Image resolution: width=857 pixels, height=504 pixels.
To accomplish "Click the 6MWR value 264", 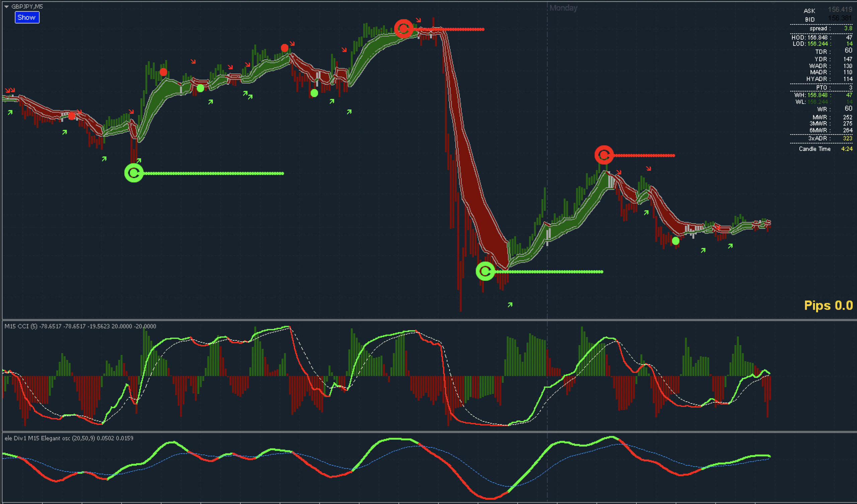I will [848, 130].
